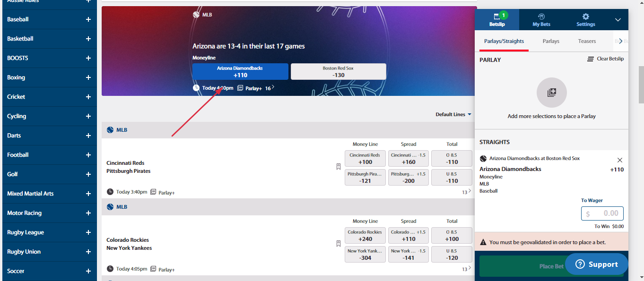Open the My Bets icon
Viewport: 644px width, 281px height.
coord(541,19)
